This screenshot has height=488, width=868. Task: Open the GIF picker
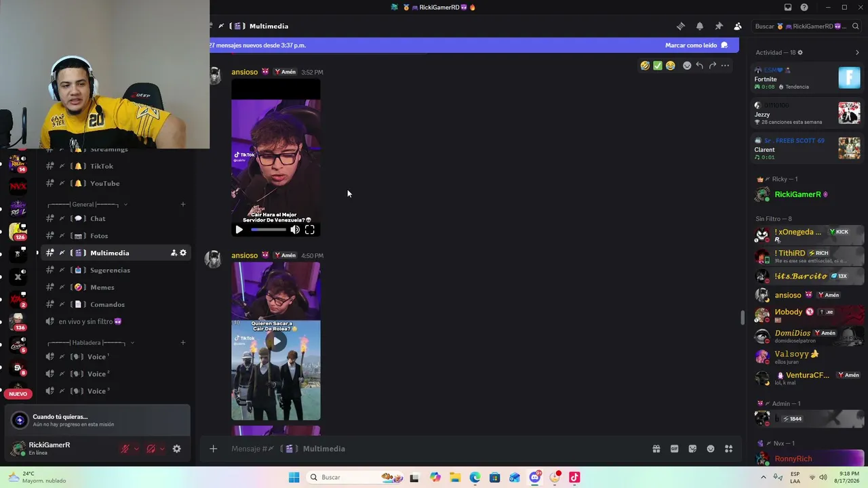click(675, 449)
